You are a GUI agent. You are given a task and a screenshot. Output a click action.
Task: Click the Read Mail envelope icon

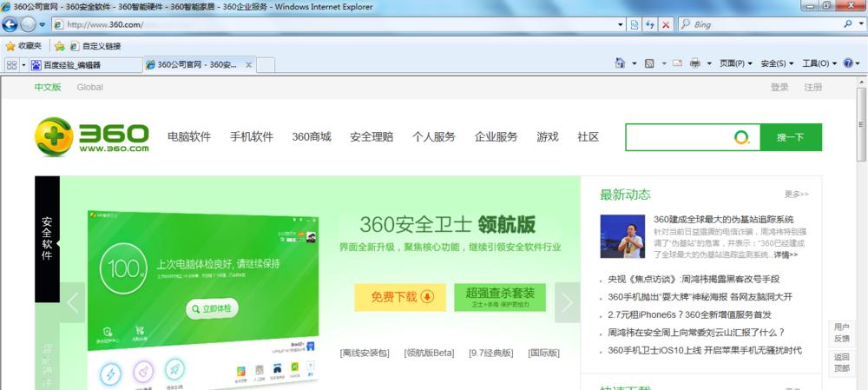pyautogui.click(x=677, y=63)
